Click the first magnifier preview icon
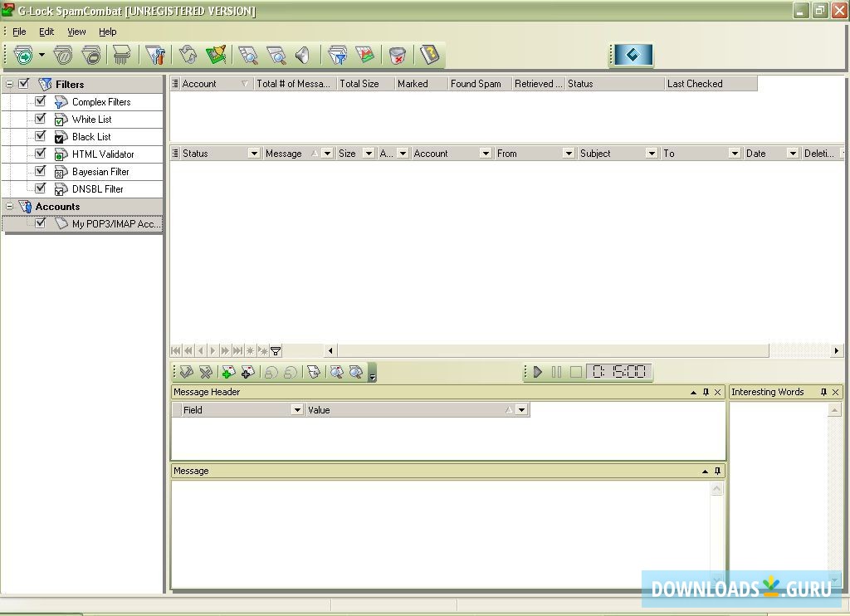850x616 pixels. [249, 56]
